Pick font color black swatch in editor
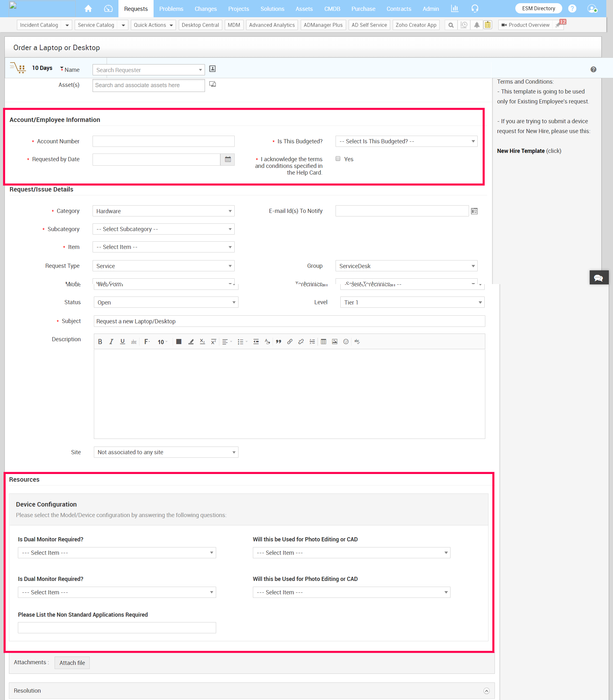613x700 pixels. tap(178, 342)
